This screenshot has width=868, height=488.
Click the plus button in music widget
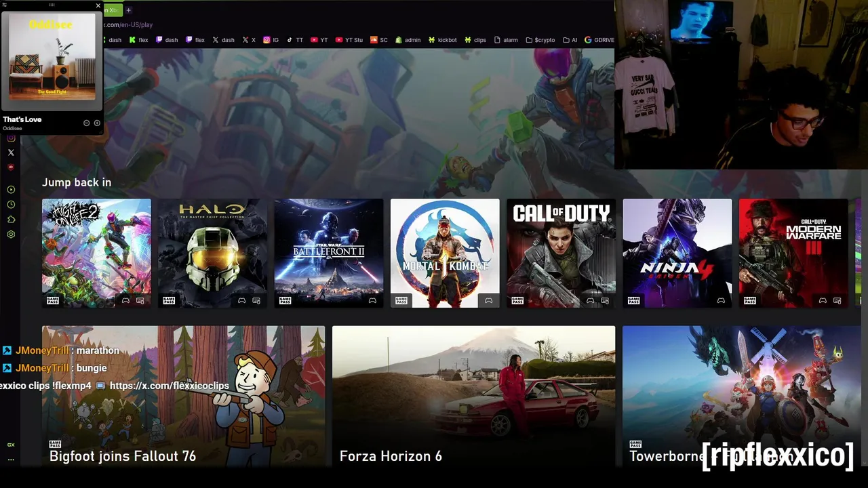click(97, 123)
